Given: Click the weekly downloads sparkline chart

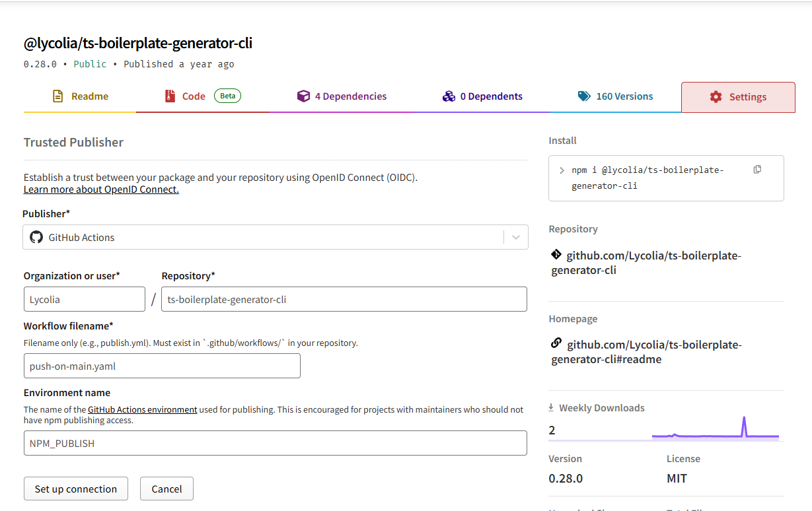Looking at the screenshot, I should point(715,429).
